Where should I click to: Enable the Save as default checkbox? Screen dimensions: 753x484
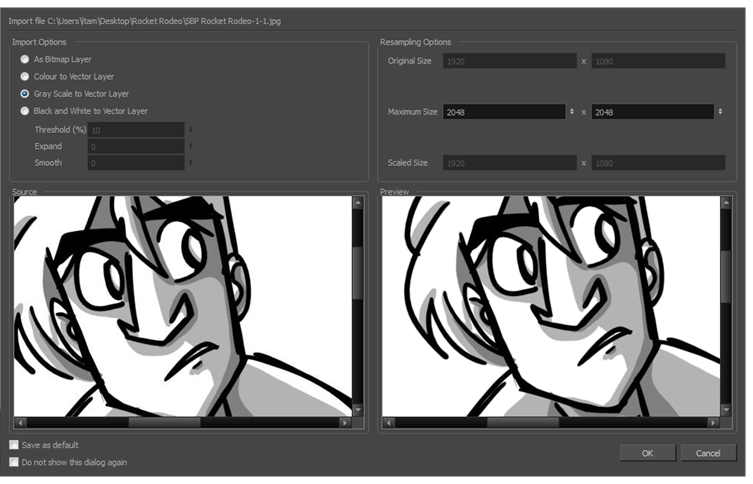[x=14, y=445]
